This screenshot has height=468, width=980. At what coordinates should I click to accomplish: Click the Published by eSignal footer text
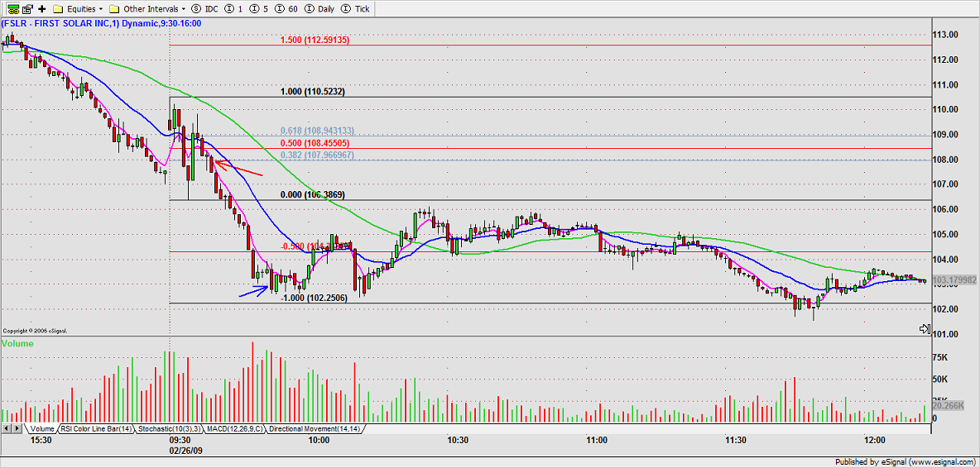point(906,462)
